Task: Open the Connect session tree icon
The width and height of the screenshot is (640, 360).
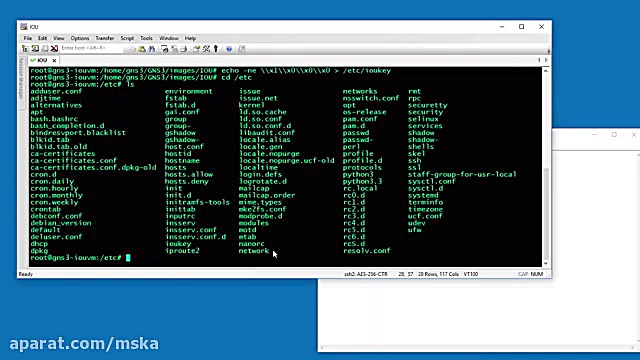Action: point(25,49)
